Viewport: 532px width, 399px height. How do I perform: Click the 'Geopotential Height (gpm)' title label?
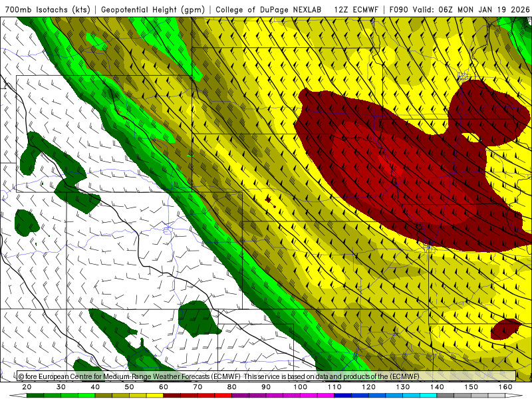[x=153, y=10]
